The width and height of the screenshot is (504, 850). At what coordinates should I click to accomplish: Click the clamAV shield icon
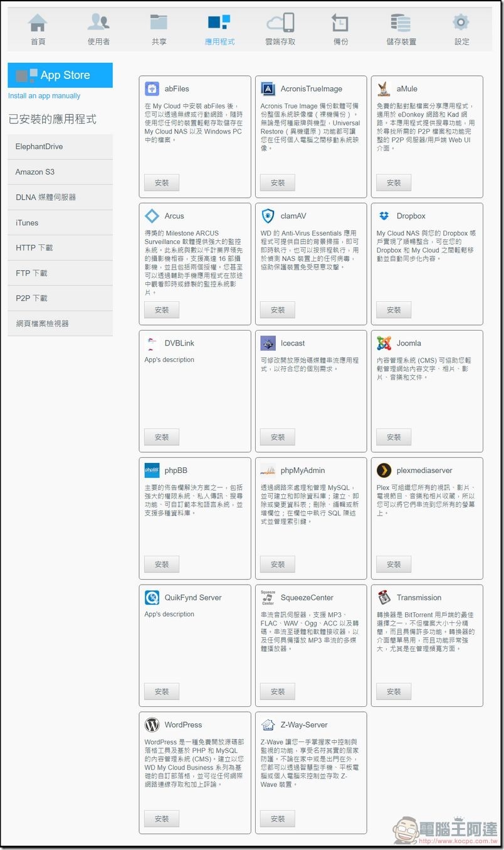tap(268, 216)
